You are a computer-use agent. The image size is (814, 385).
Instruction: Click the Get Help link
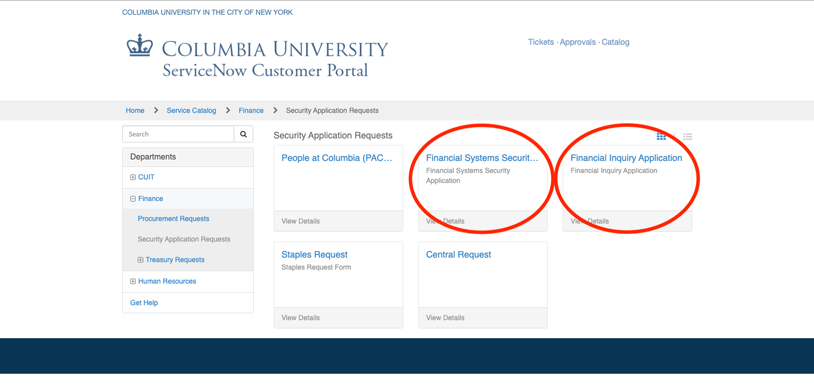pyautogui.click(x=144, y=302)
